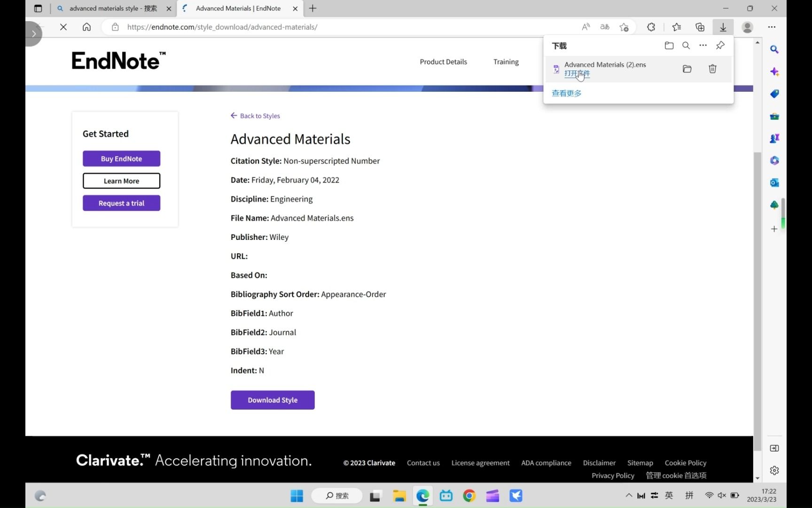Screen dimensions: 812x508
Task: Open the collections icon
Action: (x=700, y=27)
